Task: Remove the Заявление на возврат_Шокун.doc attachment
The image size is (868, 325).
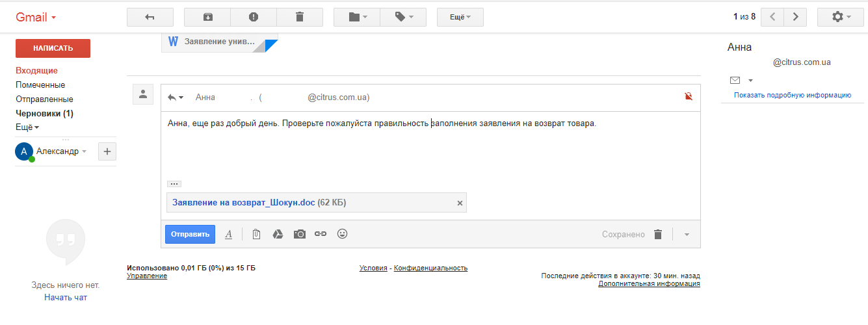Action: click(x=460, y=203)
